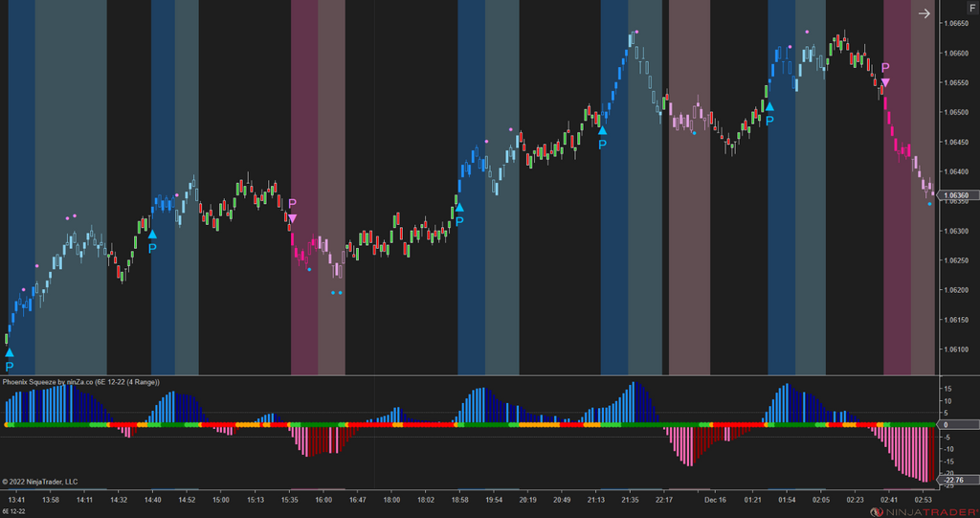Click the 13:41 time axis label

point(17,500)
